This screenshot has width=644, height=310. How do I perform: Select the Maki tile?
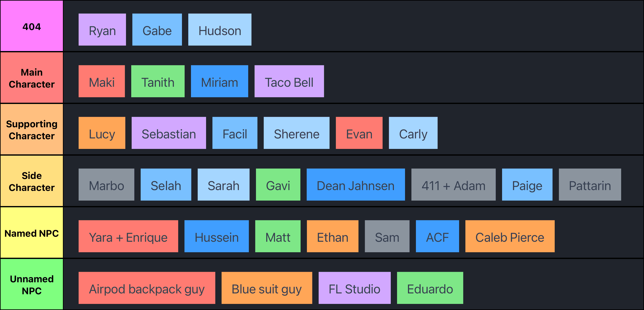pyautogui.click(x=101, y=81)
